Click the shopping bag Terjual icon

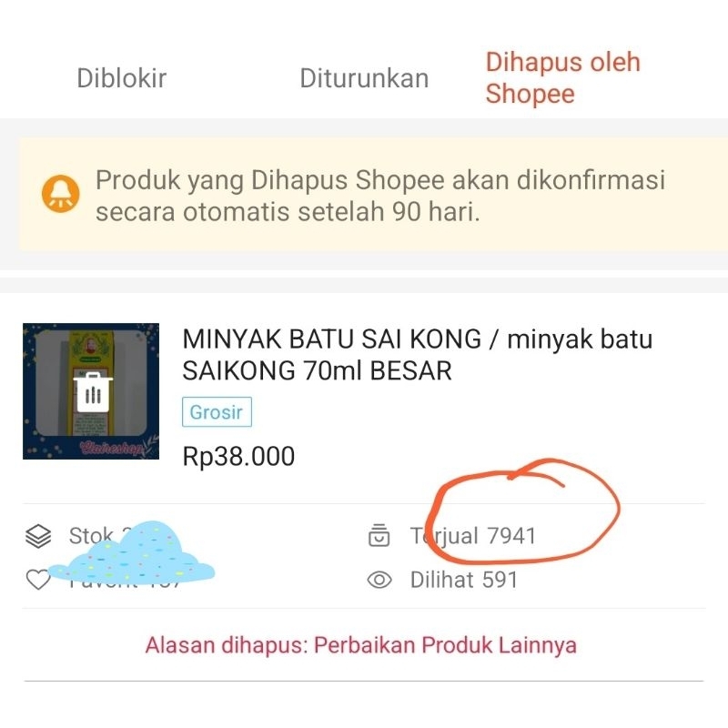point(379,535)
